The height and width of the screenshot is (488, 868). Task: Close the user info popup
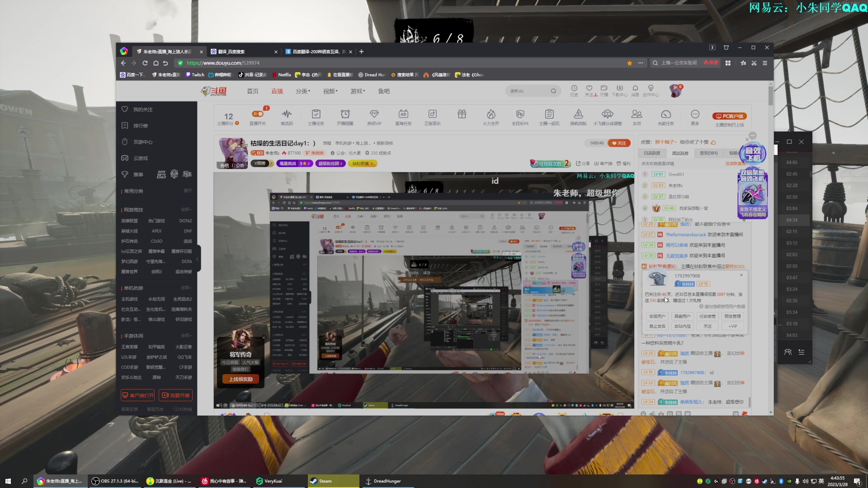click(741, 275)
